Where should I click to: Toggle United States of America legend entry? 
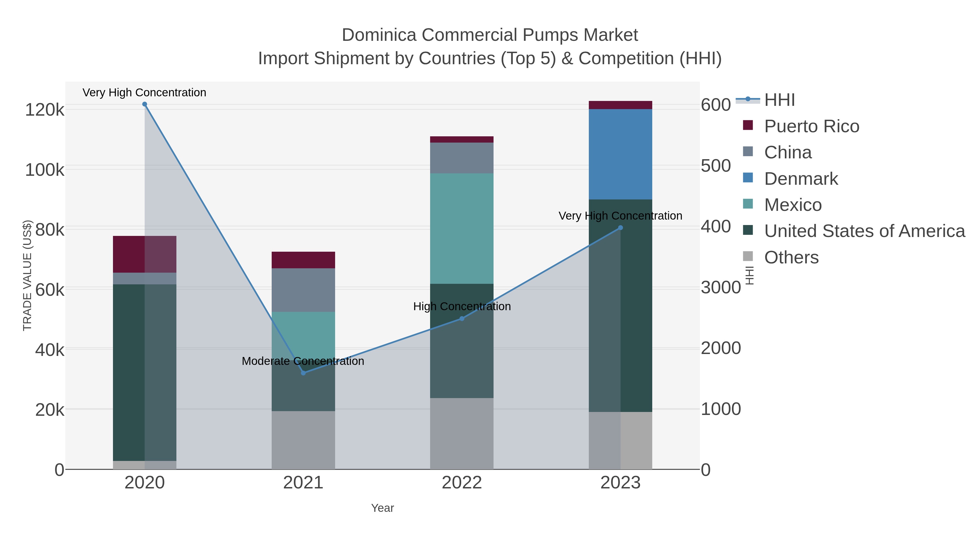click(x=854, y=231)
